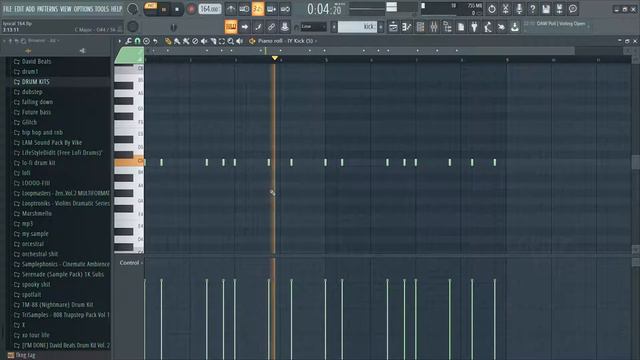Open the Control event lane dropdown
The height and width of the screenshot is (360, 640).
tap(131, 263)
